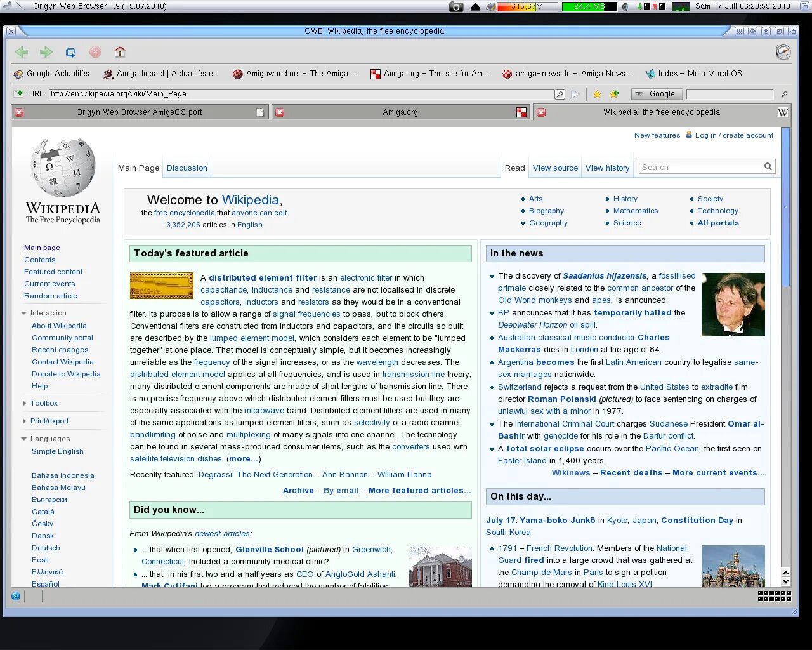
Task: Click the globe status icon at bottom left
Action: (x=16, y=596)
